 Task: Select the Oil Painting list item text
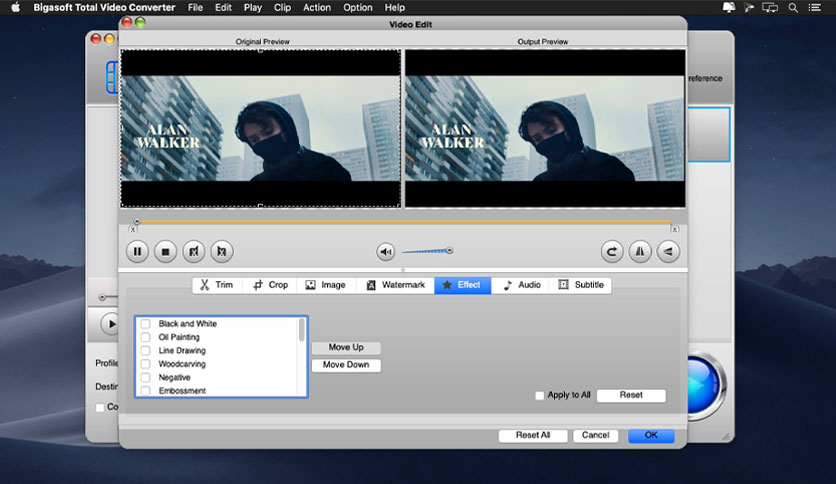[179, 337]
